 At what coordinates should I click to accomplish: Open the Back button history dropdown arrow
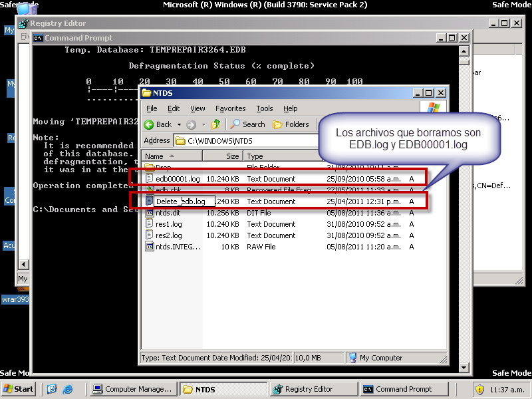(x=178, y=124)
